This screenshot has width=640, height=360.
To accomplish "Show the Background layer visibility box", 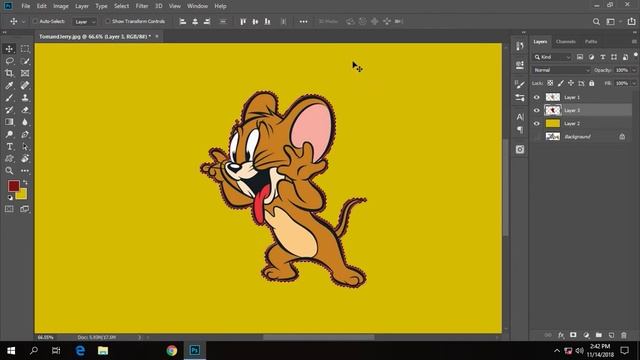I will (537, 136).
